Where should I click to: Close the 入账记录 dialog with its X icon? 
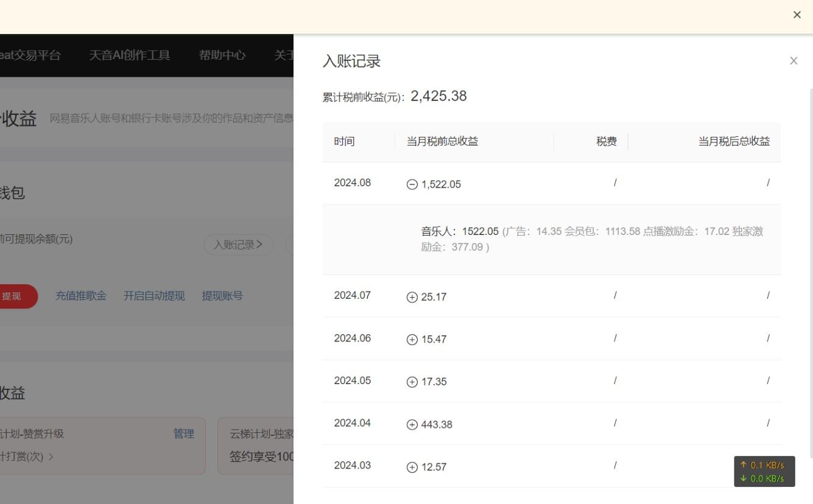794,60
